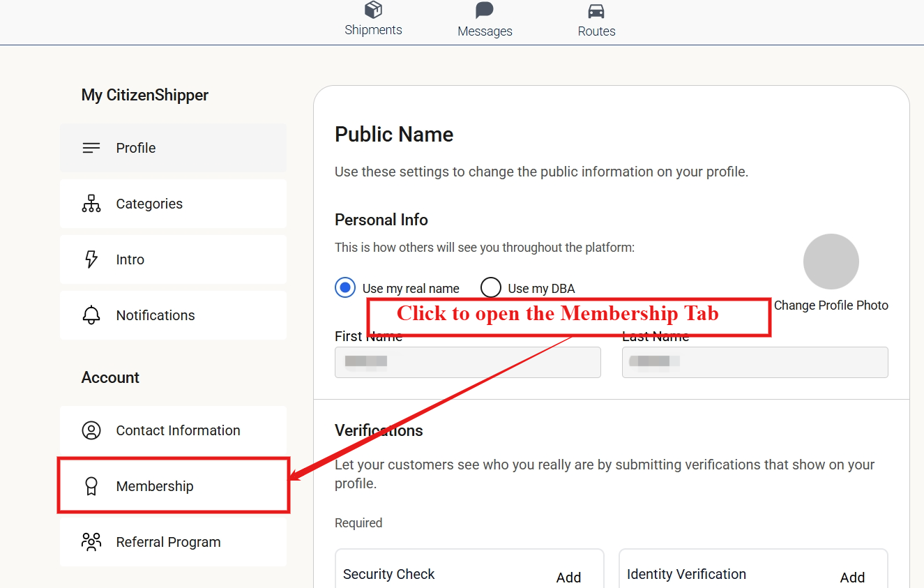
Task: Click the Categories hierarchy icon
Action: pos(91,204)
